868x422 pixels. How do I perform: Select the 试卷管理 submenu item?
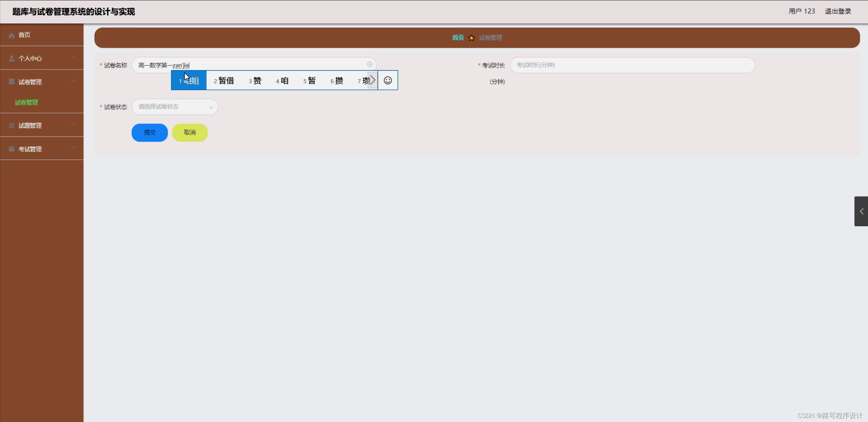click(26, 102)
